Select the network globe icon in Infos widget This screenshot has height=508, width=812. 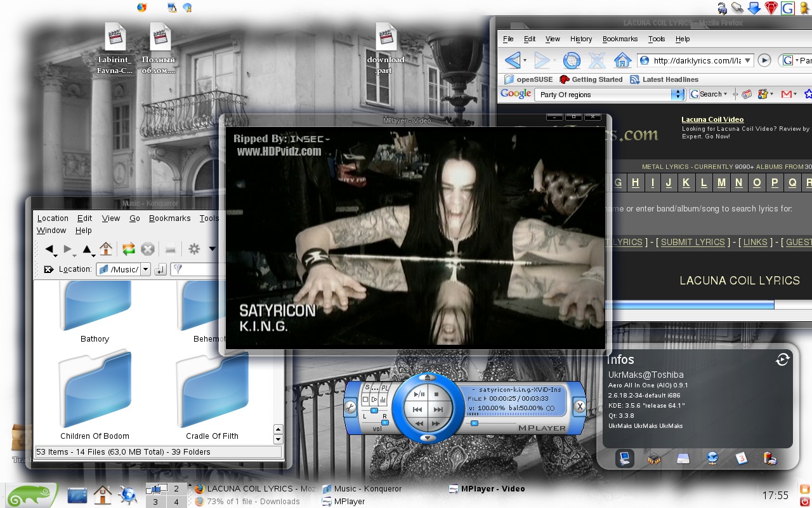click(x=712, y=458)
